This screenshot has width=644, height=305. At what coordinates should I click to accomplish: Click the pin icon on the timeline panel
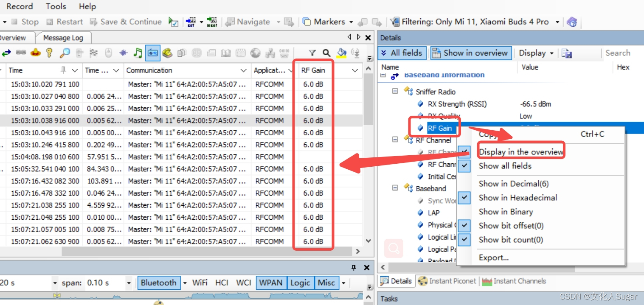pyautogui.click(x=354, y=268)
